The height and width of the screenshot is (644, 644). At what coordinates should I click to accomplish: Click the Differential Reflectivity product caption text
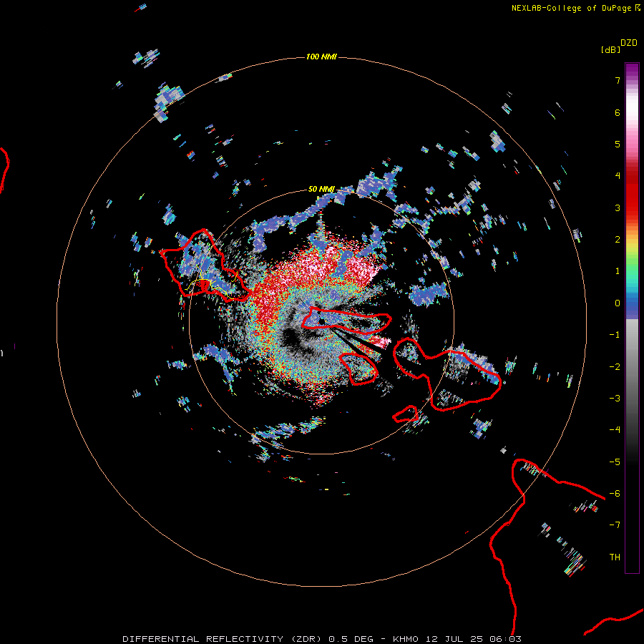pyautogui.click(x=322, y=639)
